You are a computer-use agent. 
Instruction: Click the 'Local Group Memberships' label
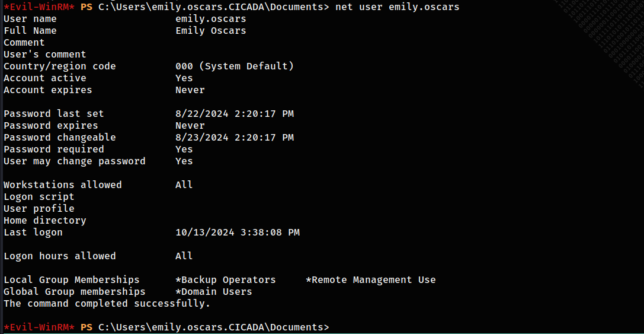pyautogui.click(x=72, y=280)
